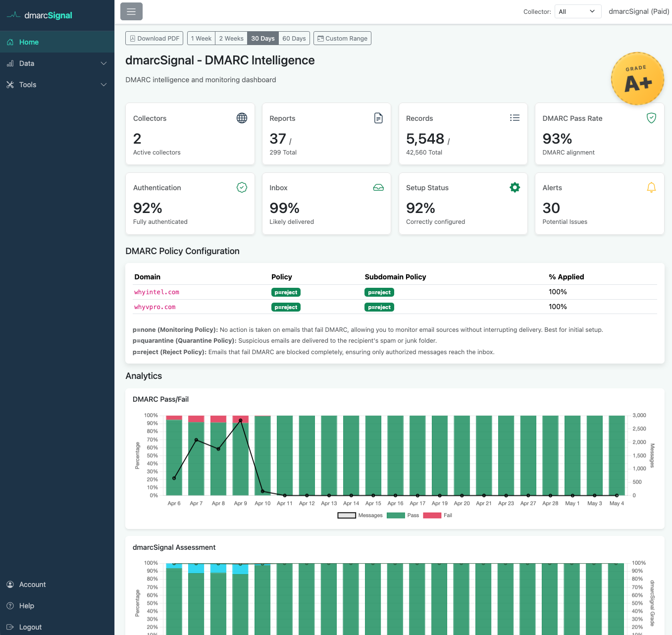
Task: Click the Alerts bell icon
Action: pos(651,187)
